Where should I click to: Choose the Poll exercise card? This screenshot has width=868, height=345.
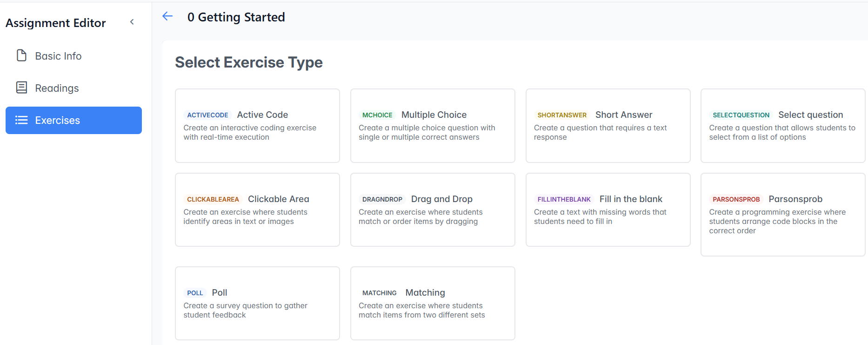tap(257, 304)
